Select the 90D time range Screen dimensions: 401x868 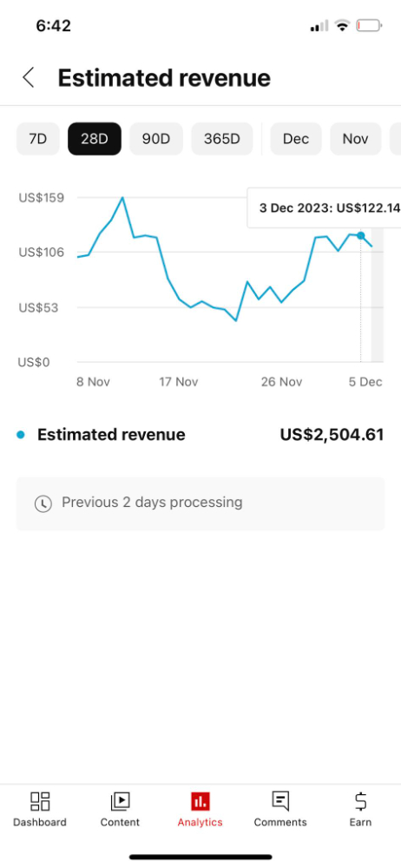[x=156, y=138]
